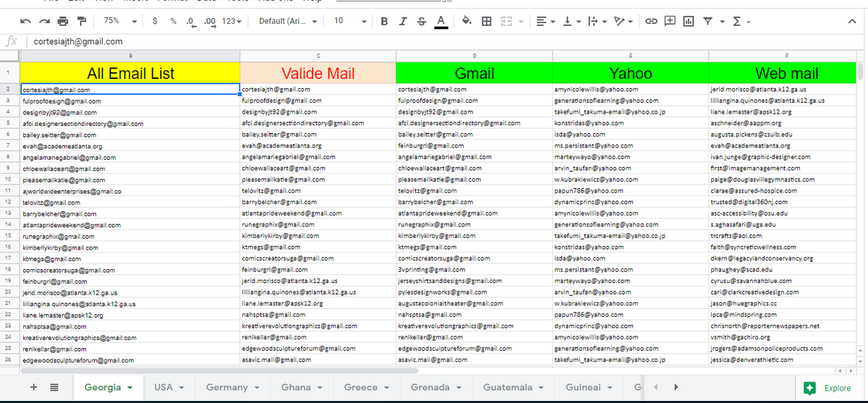Open the Borders tool
The width and height of the screenshot is (868, 403).
pos(487,21)
